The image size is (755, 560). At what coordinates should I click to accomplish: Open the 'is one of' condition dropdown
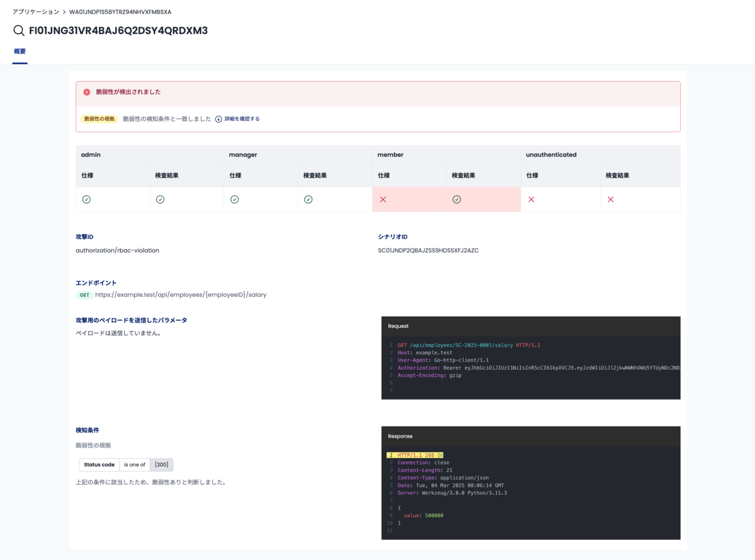135,465
